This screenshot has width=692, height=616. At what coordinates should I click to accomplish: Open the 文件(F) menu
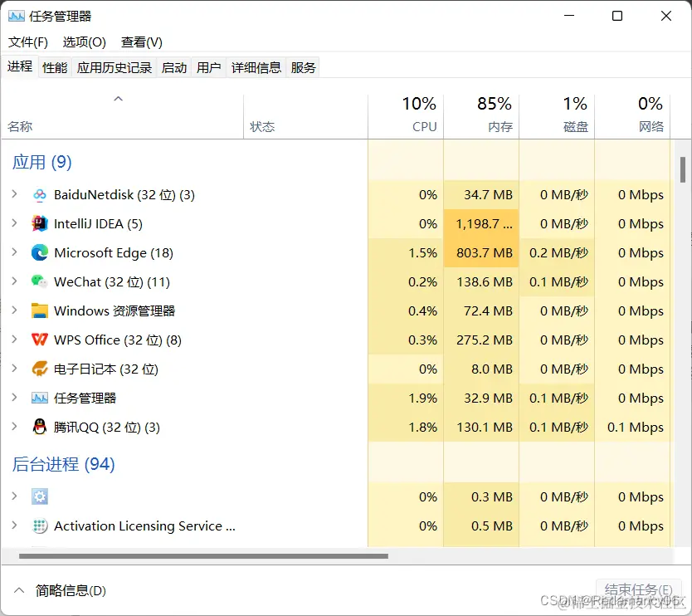click(x=28, y=42)
